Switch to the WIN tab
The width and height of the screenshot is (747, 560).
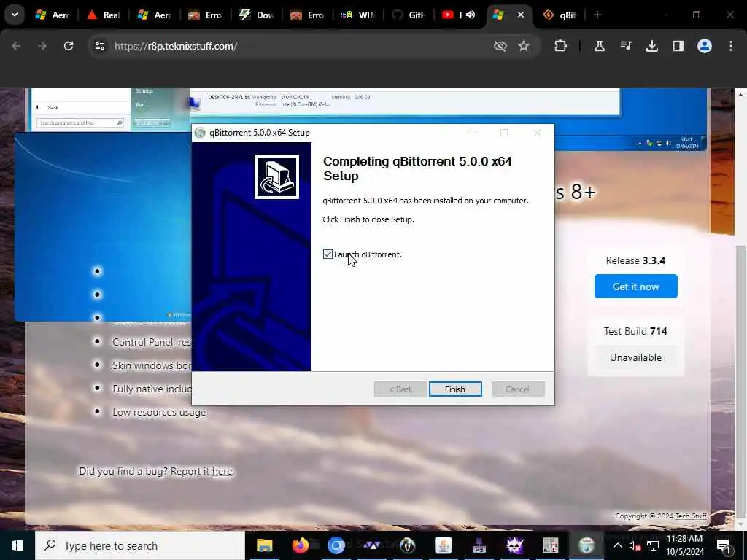[x=357, y=15]
